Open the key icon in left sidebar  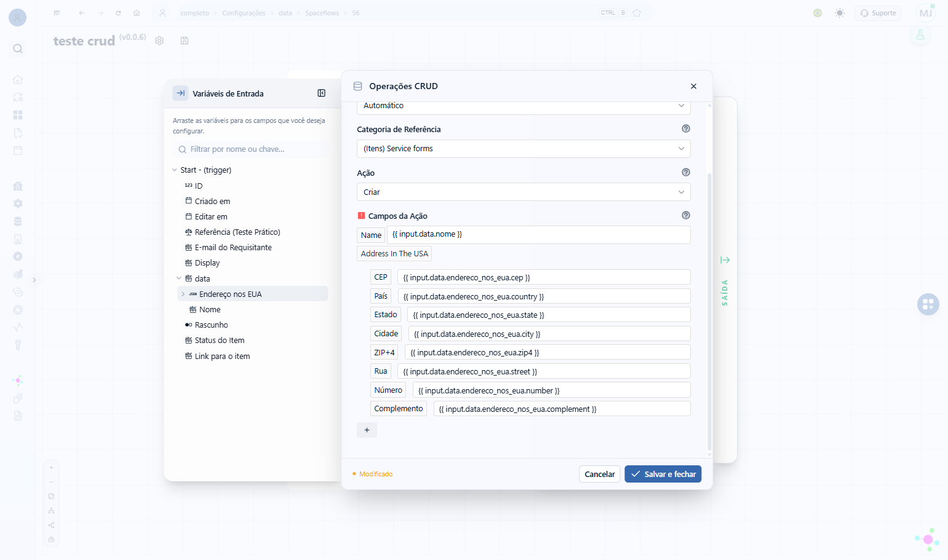click(18, 345)
